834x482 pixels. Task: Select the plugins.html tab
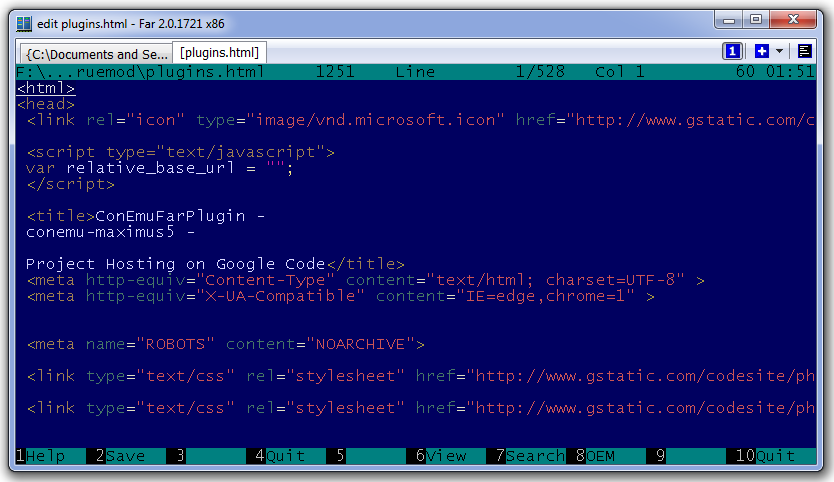pyautogui.click(x=219, y=53)
